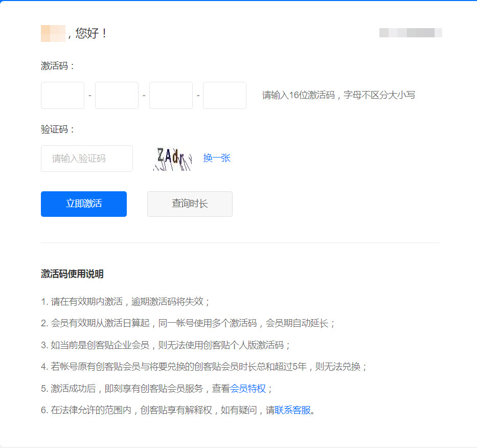
Task: Click the fourth activation code input box
Action: (224, 95)
